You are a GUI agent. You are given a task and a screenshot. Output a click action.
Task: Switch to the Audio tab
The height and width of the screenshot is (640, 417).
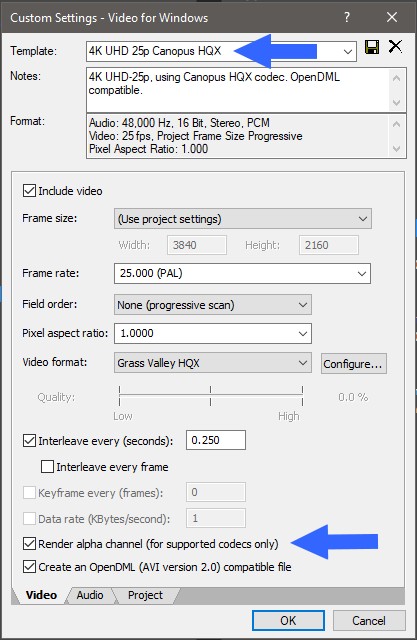coord(90,595)
